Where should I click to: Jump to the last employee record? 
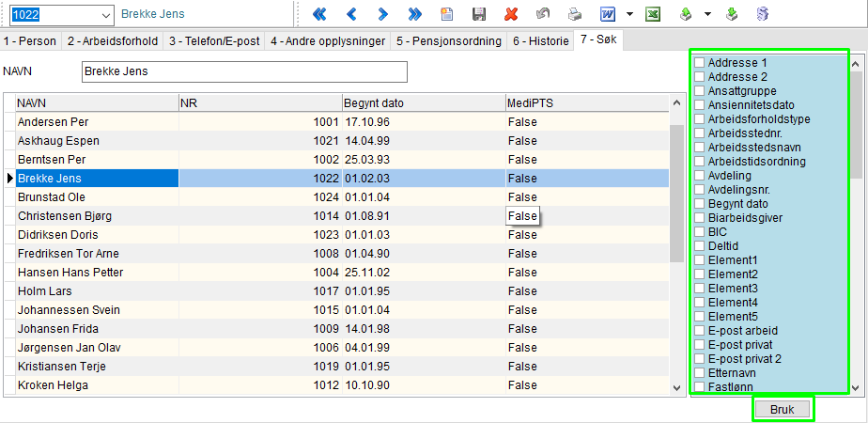414,14
